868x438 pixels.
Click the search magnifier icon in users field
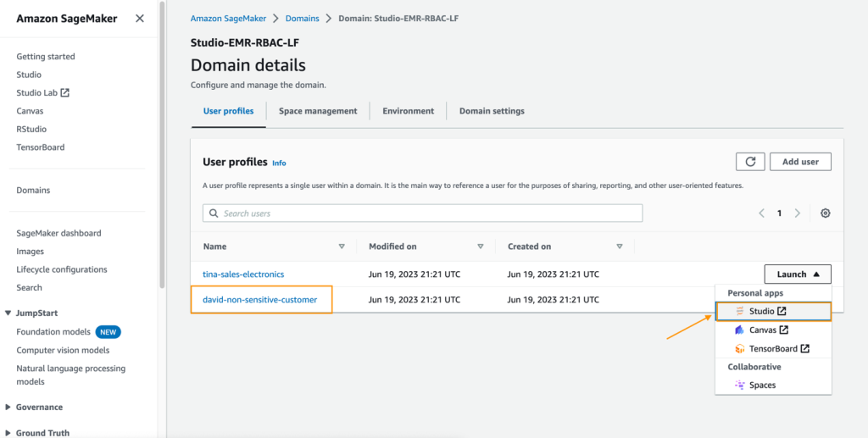tap(214, 213)
